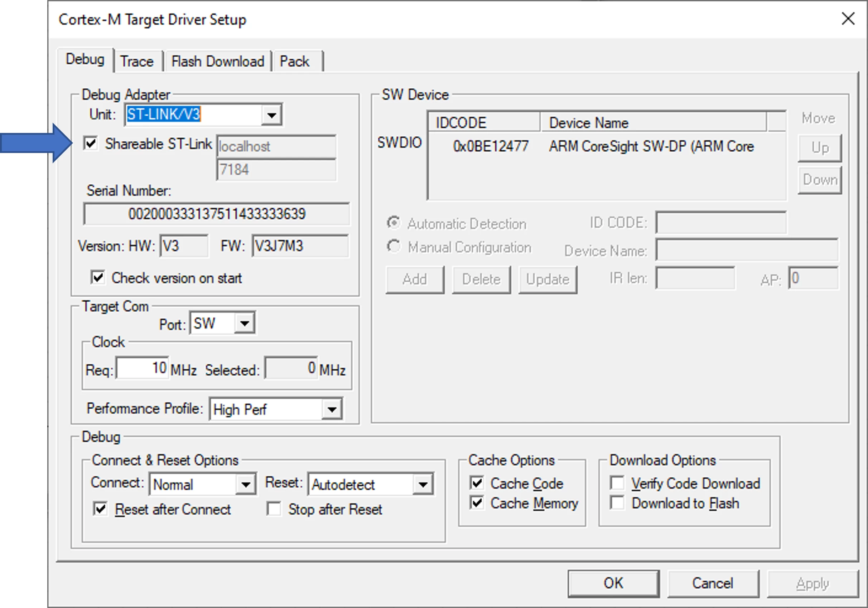This screenshot has height=608, width=868.
Task: Enable Download to Flash checkbox
Action: tap(617, 502)
